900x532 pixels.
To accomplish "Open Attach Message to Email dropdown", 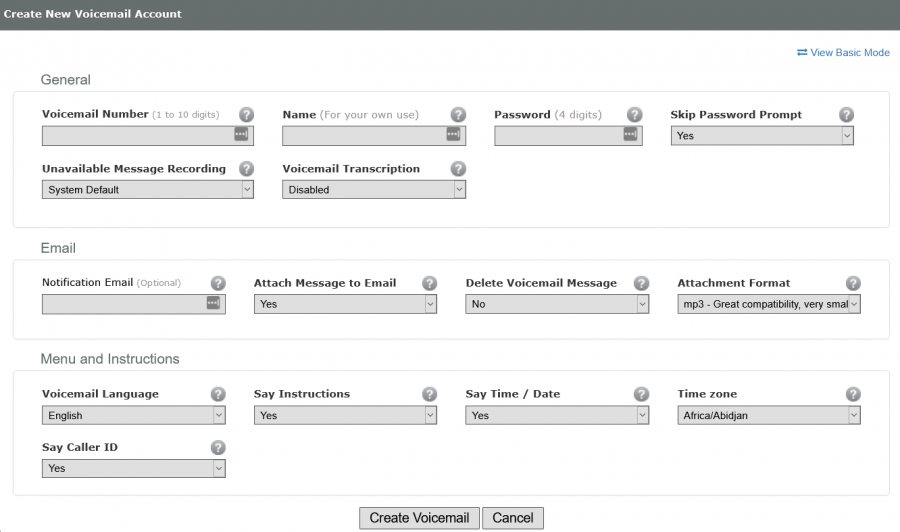I will coord(345,304).
